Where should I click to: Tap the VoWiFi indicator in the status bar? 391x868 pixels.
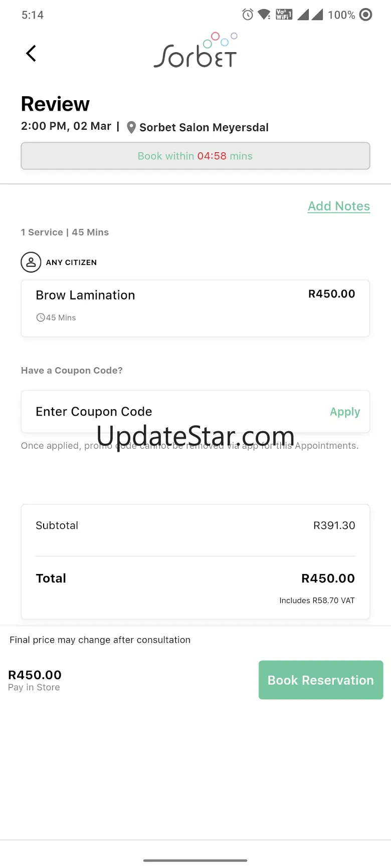tap(284, 15)
